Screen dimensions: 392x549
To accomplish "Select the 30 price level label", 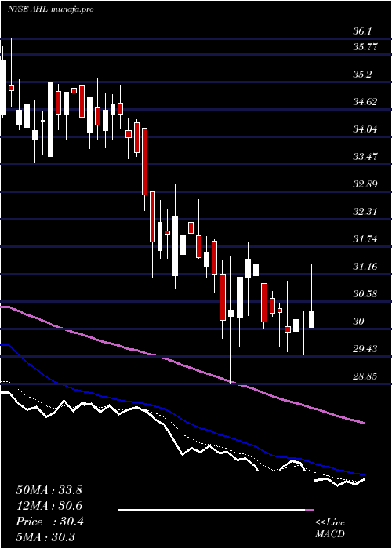I will pos(359,322).
